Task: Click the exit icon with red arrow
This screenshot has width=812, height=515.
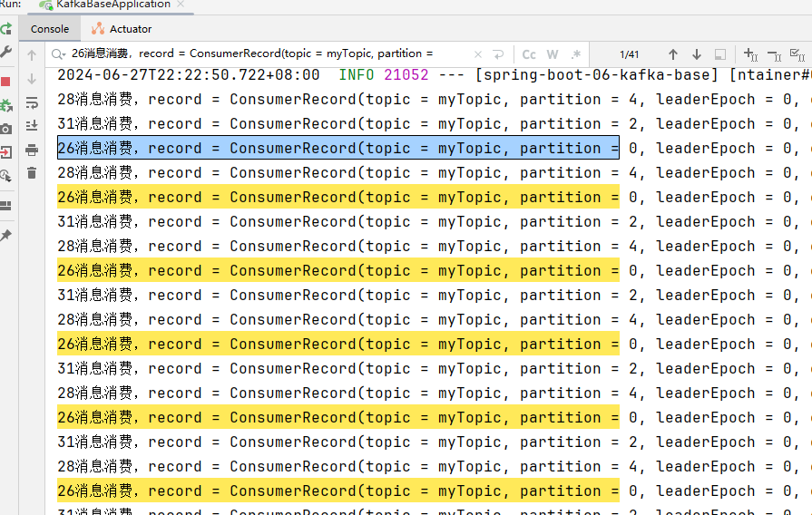Action: [x=5, y=152]
